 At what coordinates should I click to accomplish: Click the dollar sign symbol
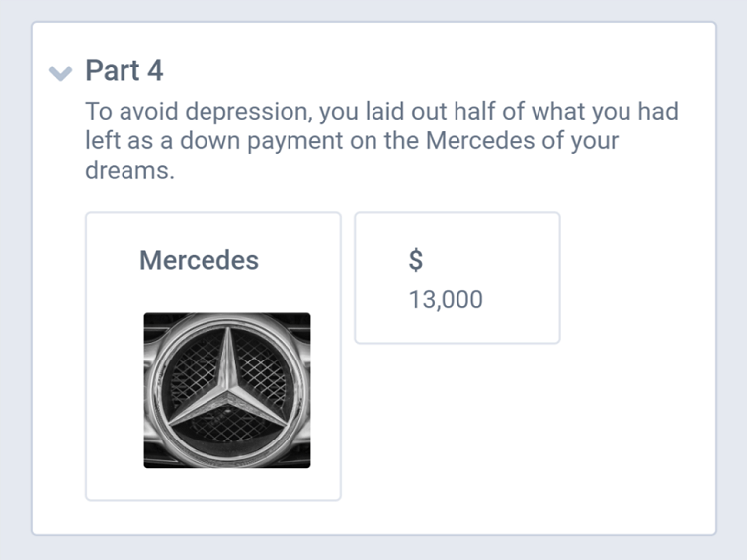tap(416, 260)
